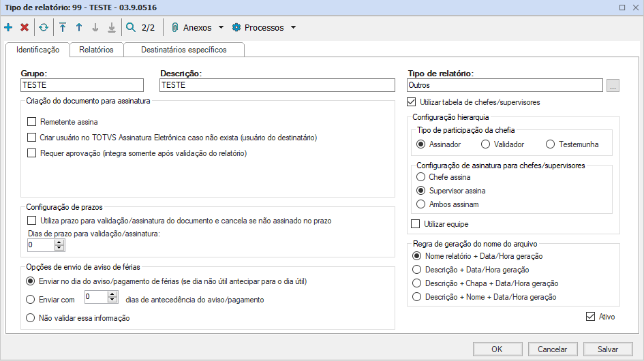The height and width of the screenshot is (361, 644).
Task: Select the Assinador radio option
Action: pos(420,144)
